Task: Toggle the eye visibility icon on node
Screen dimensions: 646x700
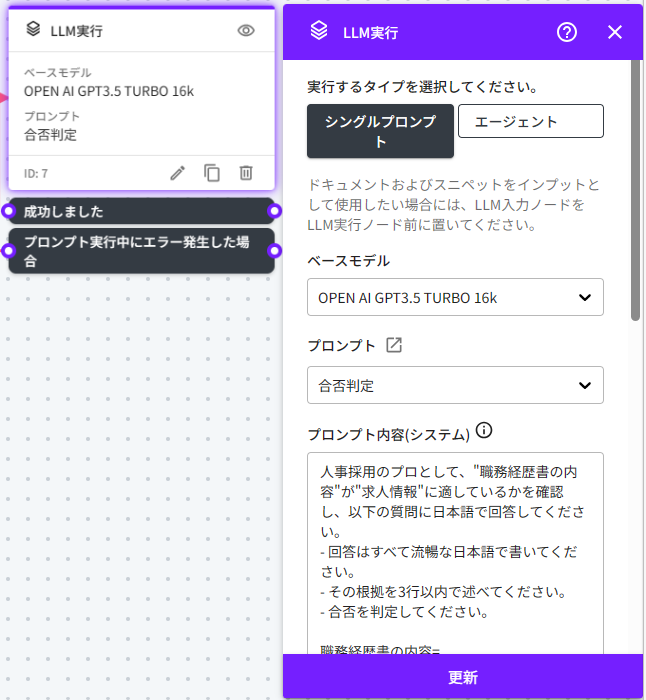Action: click(246, 31)
